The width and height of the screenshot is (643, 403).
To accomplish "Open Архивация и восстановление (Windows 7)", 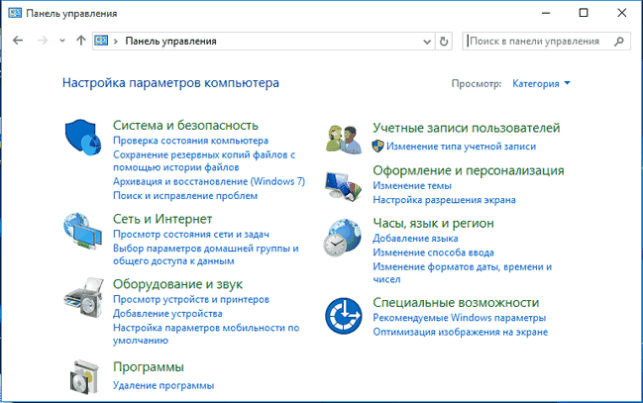I will pos(209,181).
